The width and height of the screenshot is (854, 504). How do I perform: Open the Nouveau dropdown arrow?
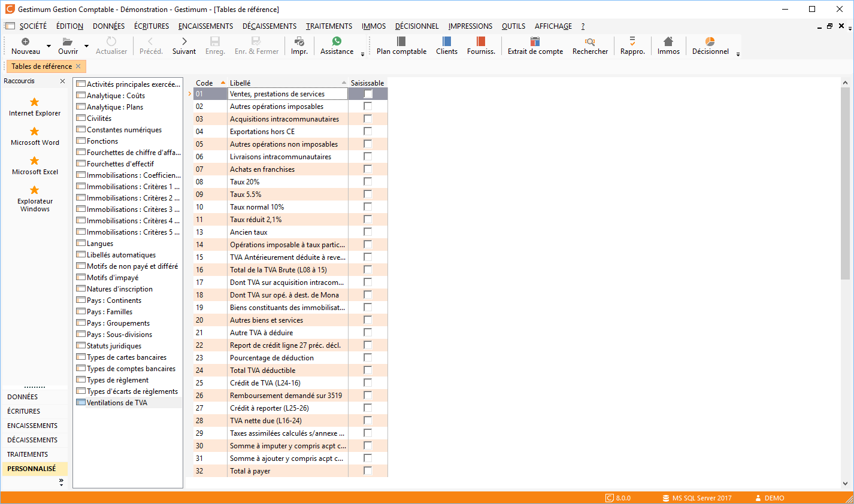point(49,46)
